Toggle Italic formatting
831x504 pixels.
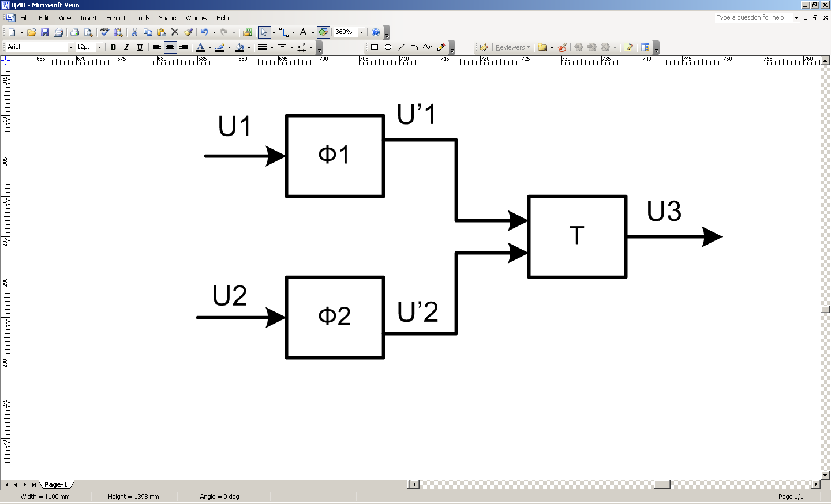pos(126,47)
